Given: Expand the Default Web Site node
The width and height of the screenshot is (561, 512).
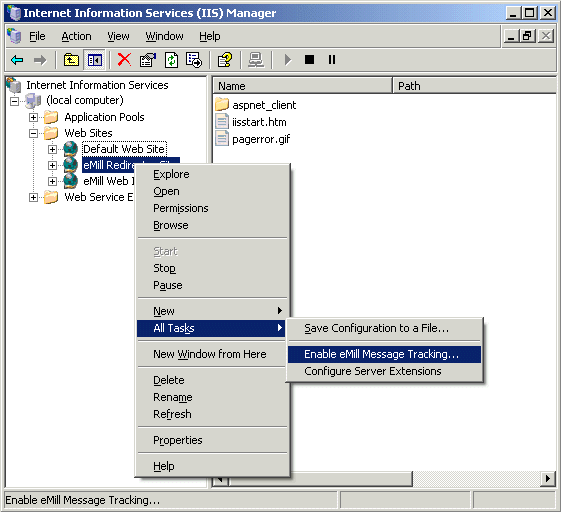Looking at the screenshot, I should tap(52, 149).
